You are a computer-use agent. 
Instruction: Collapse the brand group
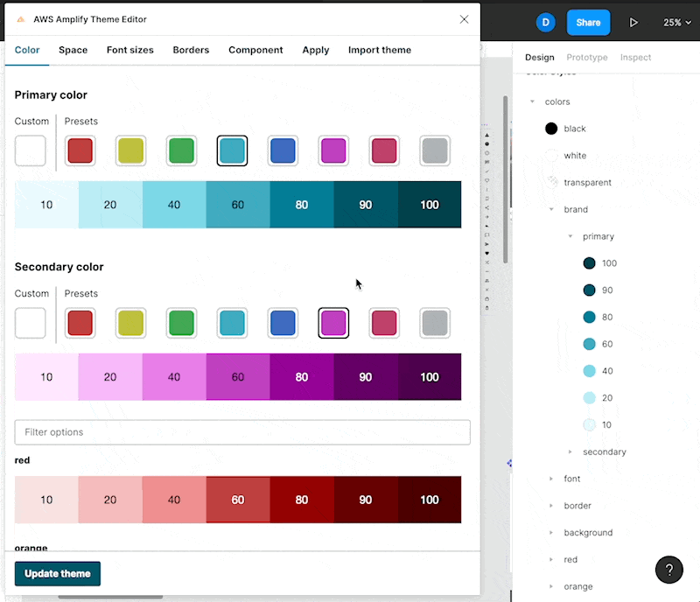click(551, 209)
